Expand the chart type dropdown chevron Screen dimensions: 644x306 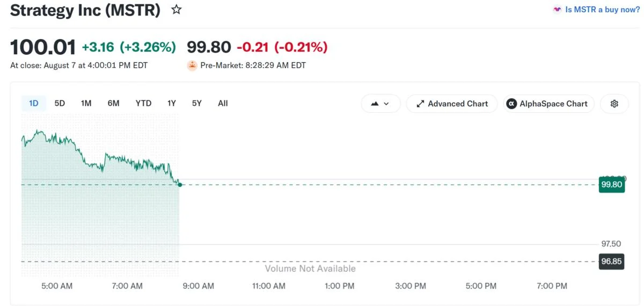coord(386,104)
